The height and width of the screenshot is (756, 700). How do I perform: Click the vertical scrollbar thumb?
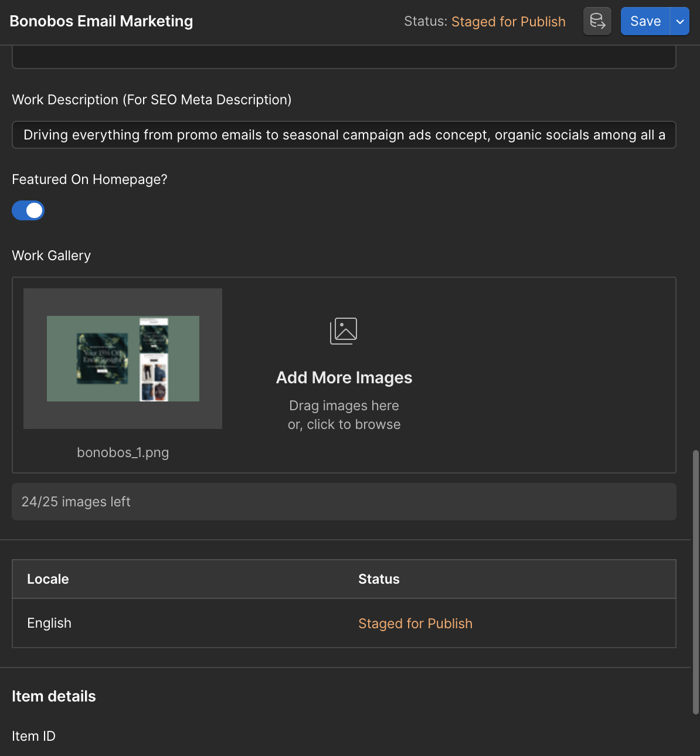pyautogui.click(x=696, y=581)
